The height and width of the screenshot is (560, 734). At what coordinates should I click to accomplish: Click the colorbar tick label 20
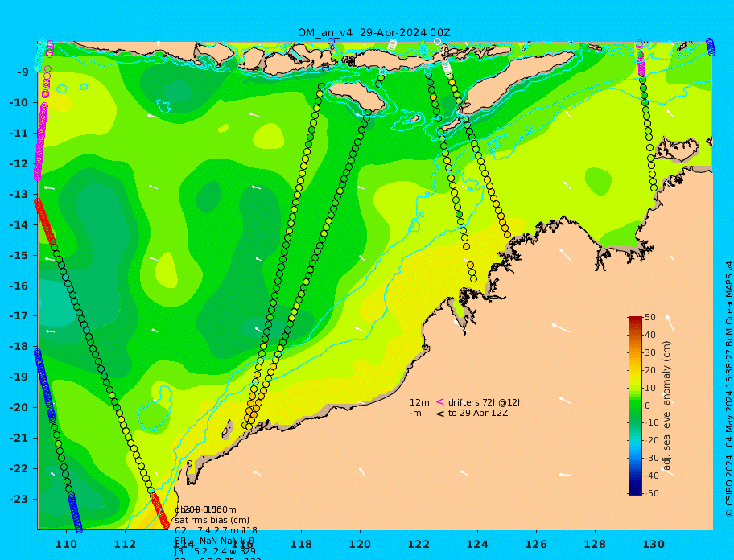click(x=650, y=370)
